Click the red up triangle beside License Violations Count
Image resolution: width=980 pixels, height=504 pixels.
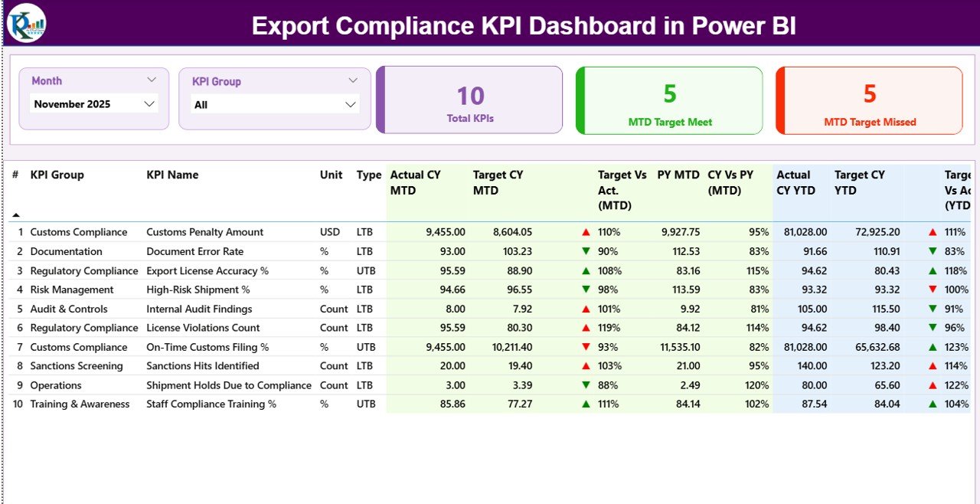point(586,327)
